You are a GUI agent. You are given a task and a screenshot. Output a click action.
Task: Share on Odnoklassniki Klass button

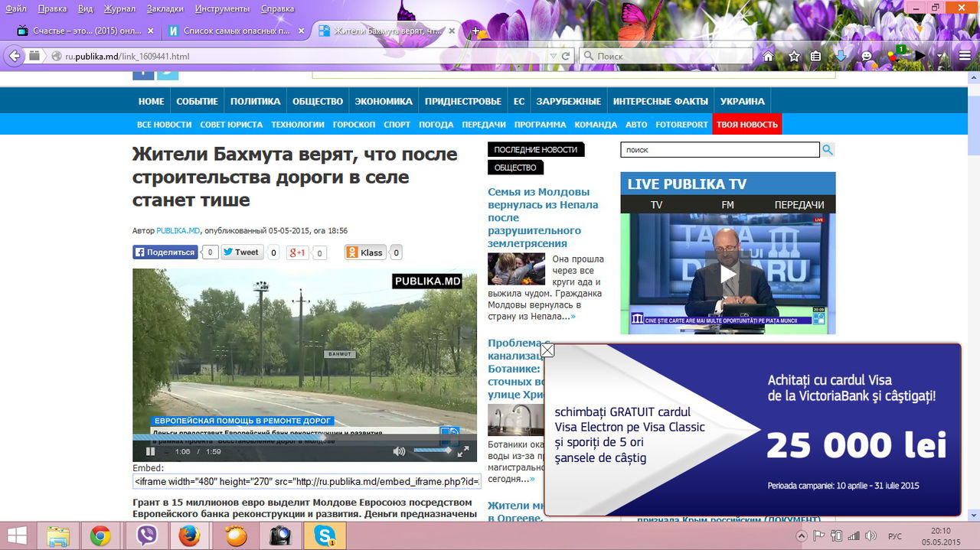click(365, 252)
